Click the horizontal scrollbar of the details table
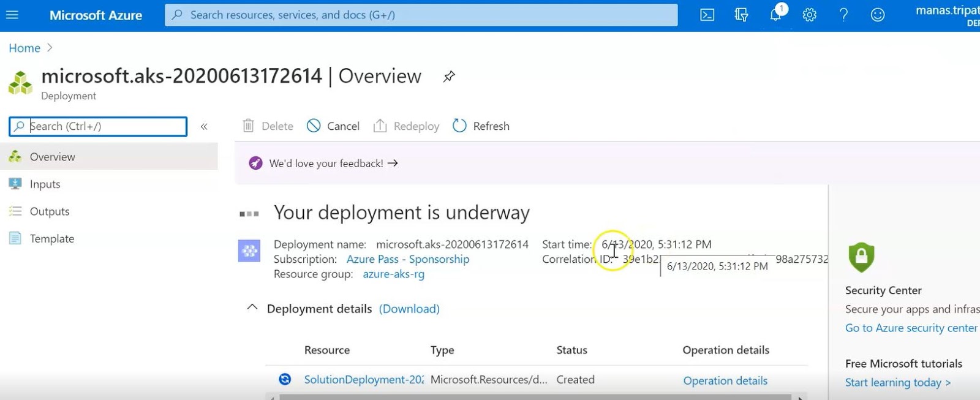Viewport: 980px width, 400px height. point(537,397)
